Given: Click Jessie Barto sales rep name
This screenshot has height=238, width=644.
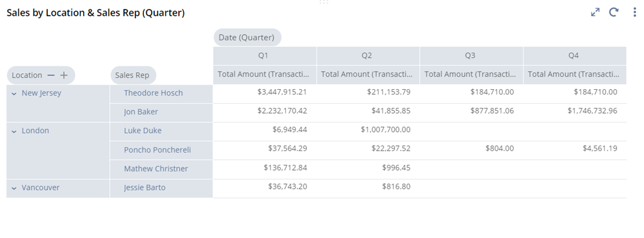Looking at the screenshot, I should [145, 188].
